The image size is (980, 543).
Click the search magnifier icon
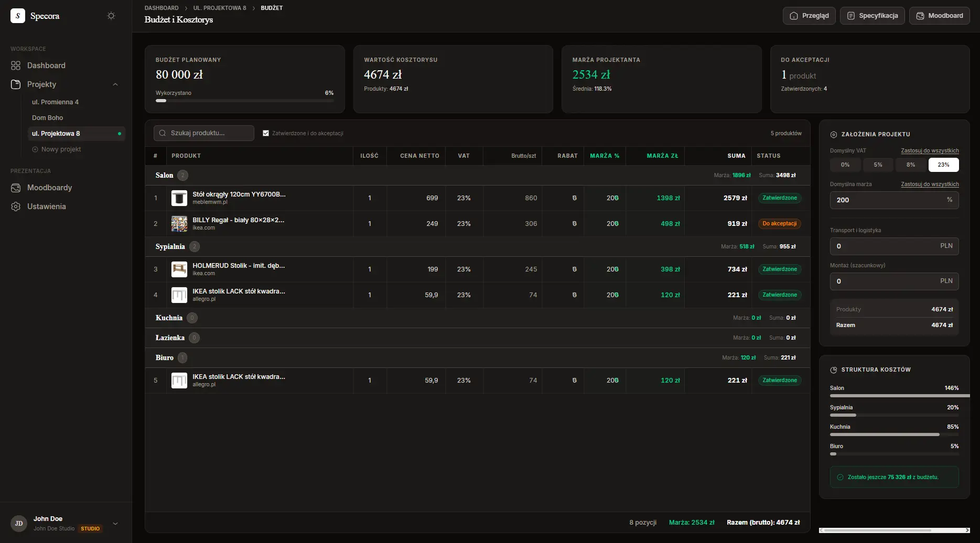(163, 133)
